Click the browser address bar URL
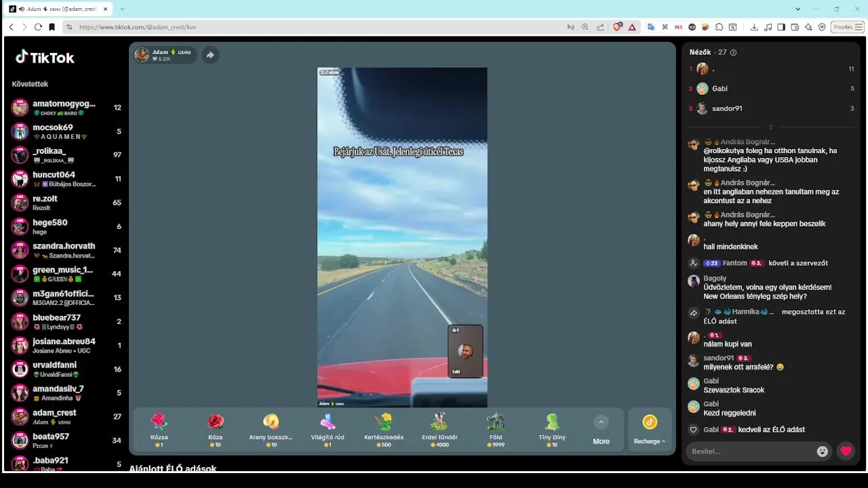 click(x=138, y=27)
